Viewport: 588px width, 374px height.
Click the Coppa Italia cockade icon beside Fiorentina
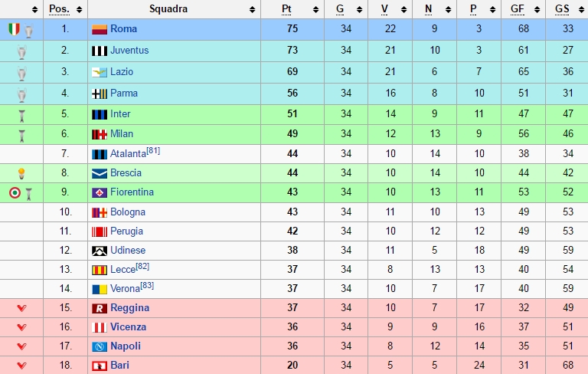15,192
